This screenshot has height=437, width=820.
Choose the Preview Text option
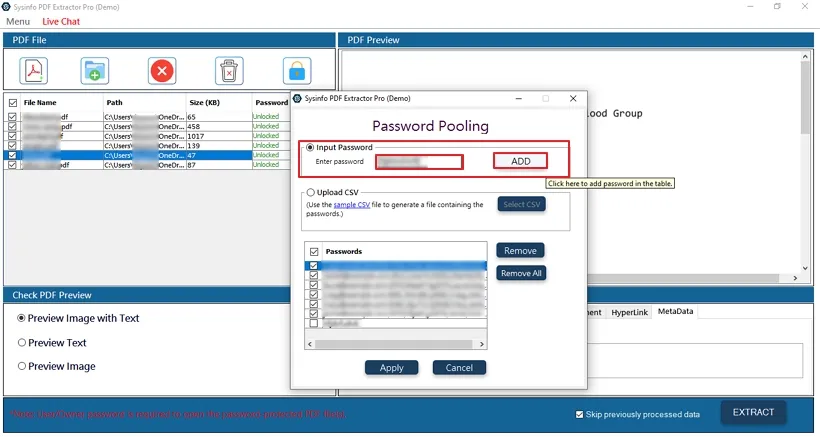pos(21,342)
